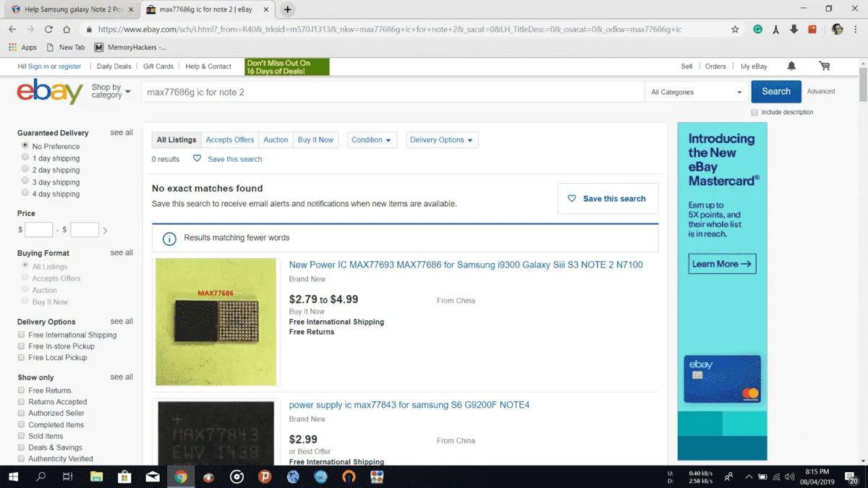The image size is (868, 488).
Task: Click the MAX77686 chip thumbnail image
Action: pyautogui.click(x=216, y=322)
